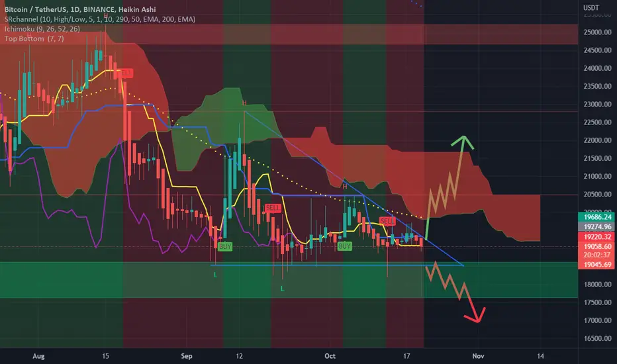Select the BUY signal label near Sep 12

coord(225,247)
